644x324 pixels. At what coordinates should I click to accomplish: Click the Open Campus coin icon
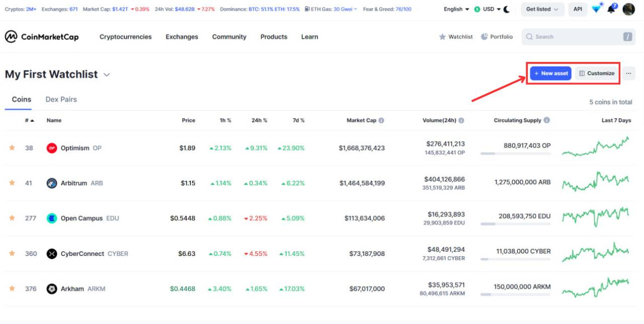[x=52, y=218]
